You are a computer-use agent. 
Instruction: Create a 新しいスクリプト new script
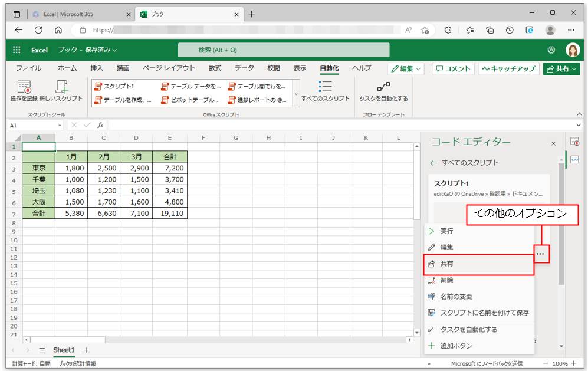(61, 87)
